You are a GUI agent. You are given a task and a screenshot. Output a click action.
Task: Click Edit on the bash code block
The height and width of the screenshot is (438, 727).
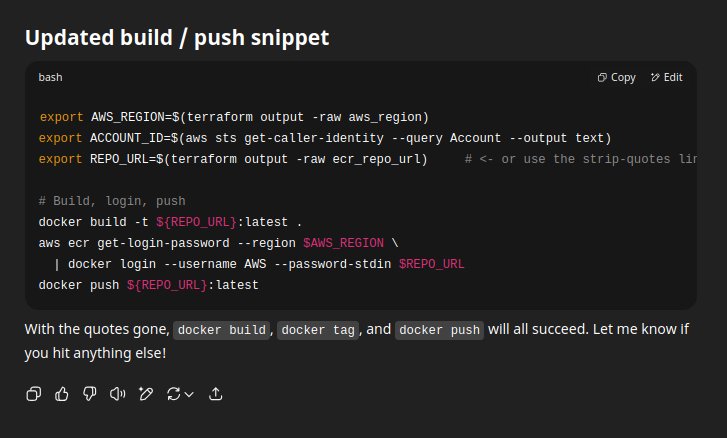[x=667, y=77]
